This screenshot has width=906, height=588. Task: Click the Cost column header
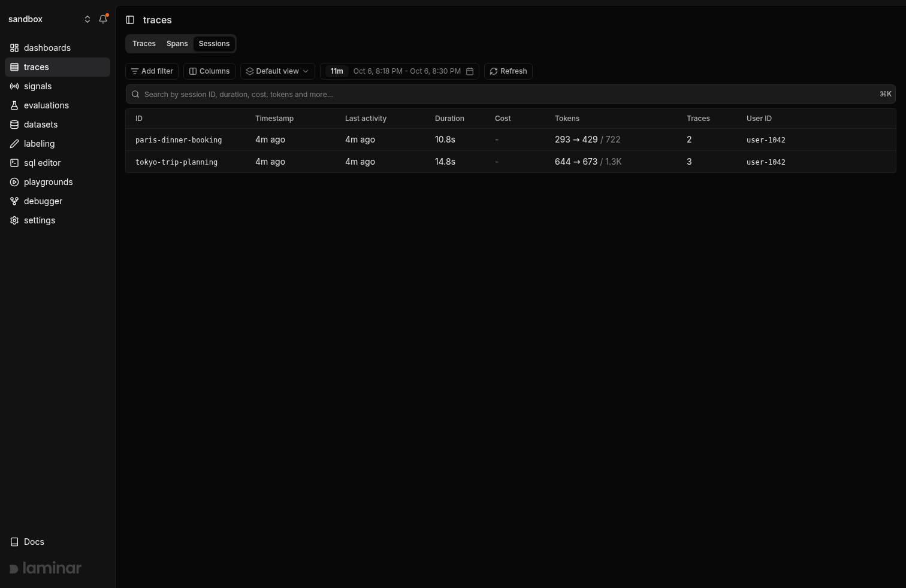(x=503, y=119)
